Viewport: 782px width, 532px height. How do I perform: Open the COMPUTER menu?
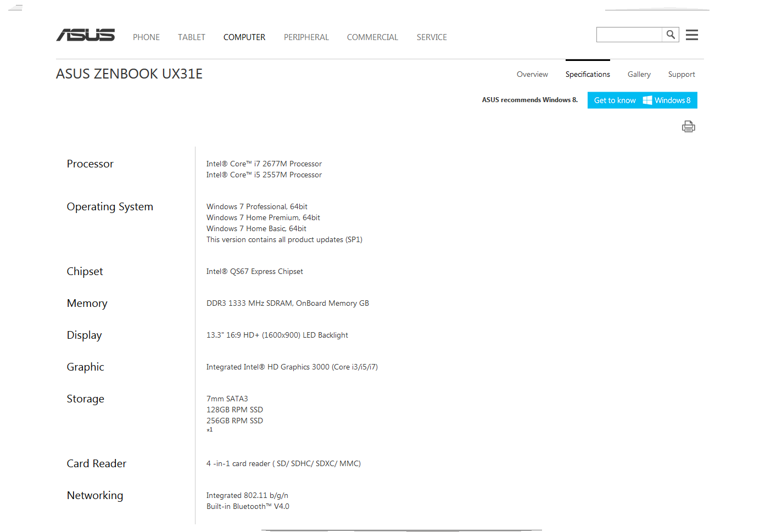click(244, 37)
